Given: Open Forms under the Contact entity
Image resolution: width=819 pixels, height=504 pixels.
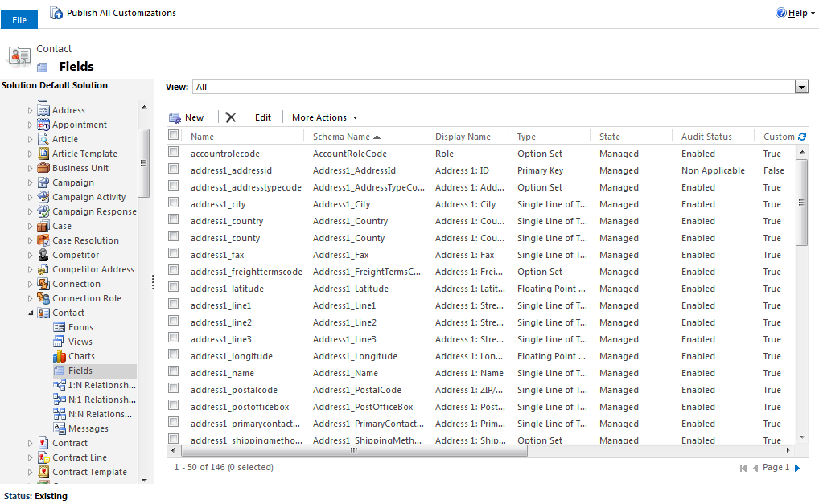Looking at the screenshot, I should (80, 327).
